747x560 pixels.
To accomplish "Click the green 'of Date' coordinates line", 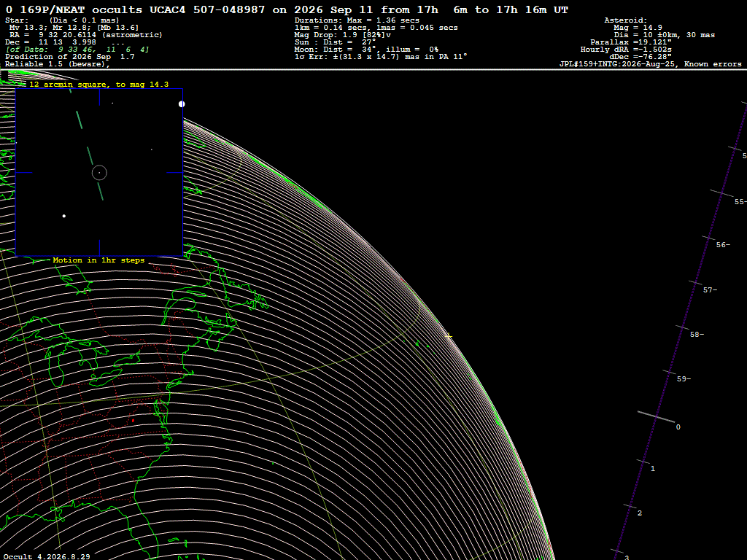I will tap(77, 50).
